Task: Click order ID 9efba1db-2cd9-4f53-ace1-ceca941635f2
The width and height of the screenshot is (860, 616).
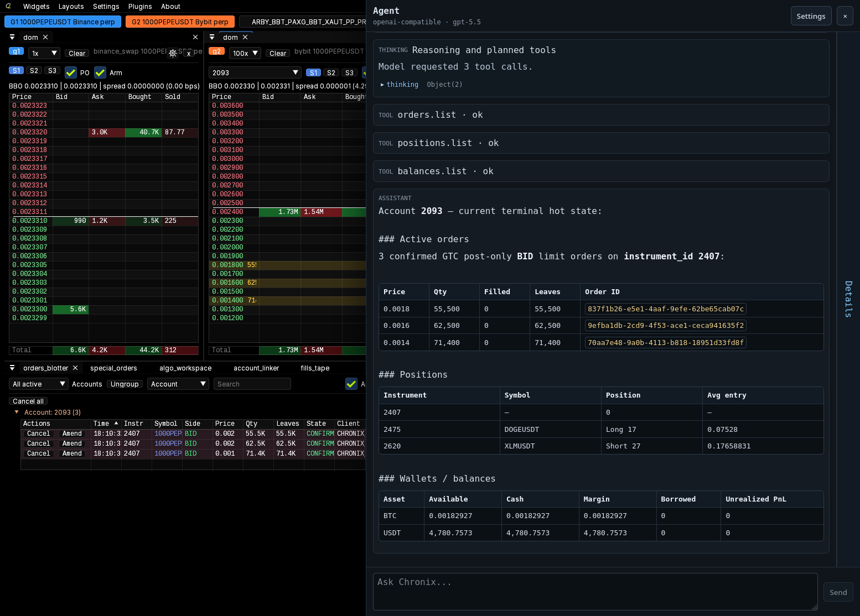Action: click(666, 326)
